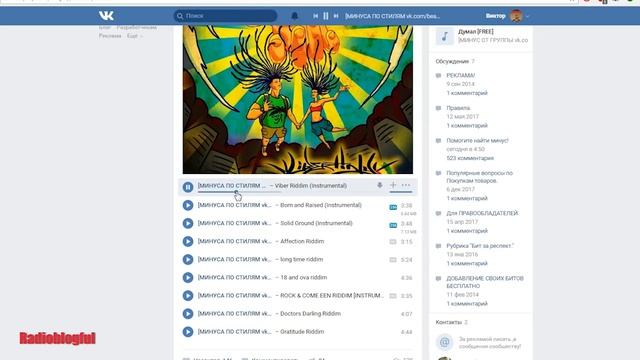The height and width of the screenshot is (360, 640).
Task: Focus the Поиск search field
Action: tap(225, 16)
